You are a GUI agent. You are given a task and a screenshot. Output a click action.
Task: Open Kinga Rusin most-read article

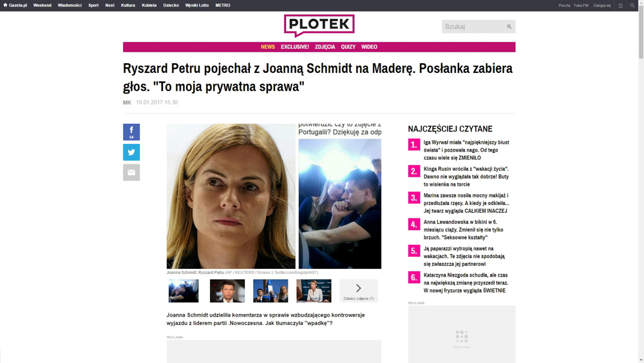pos(466,177)
